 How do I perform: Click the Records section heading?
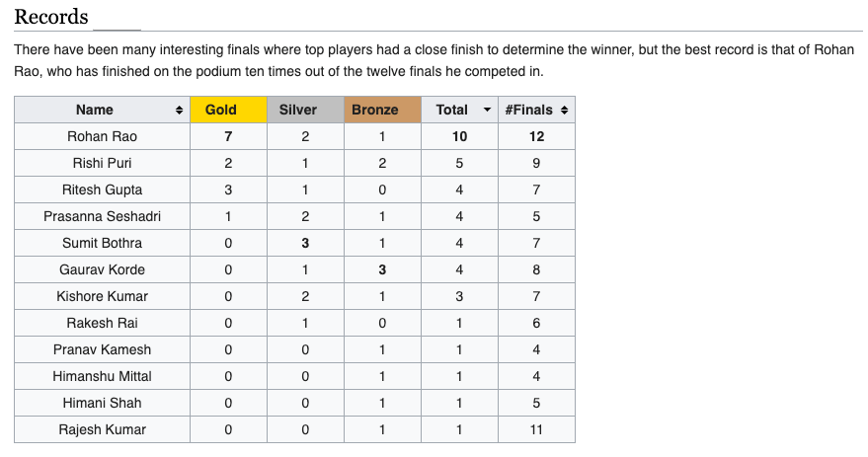coord(50,17)
